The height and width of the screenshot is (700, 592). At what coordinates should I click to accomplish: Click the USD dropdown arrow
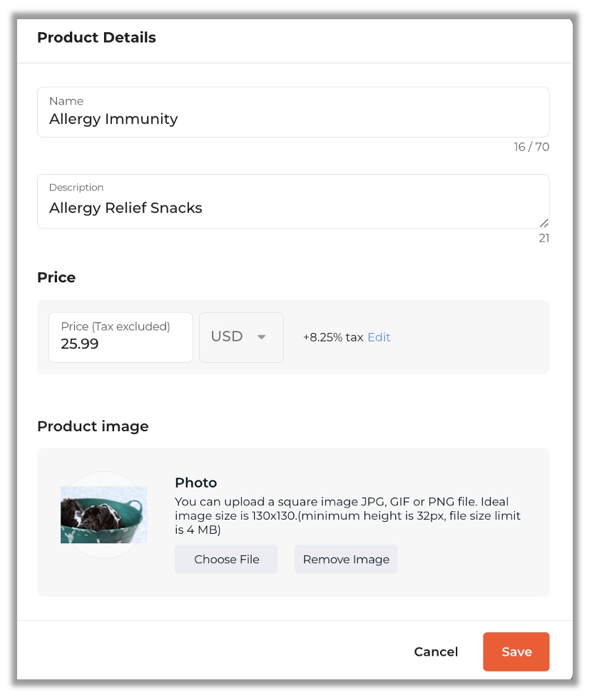[262, 337]
